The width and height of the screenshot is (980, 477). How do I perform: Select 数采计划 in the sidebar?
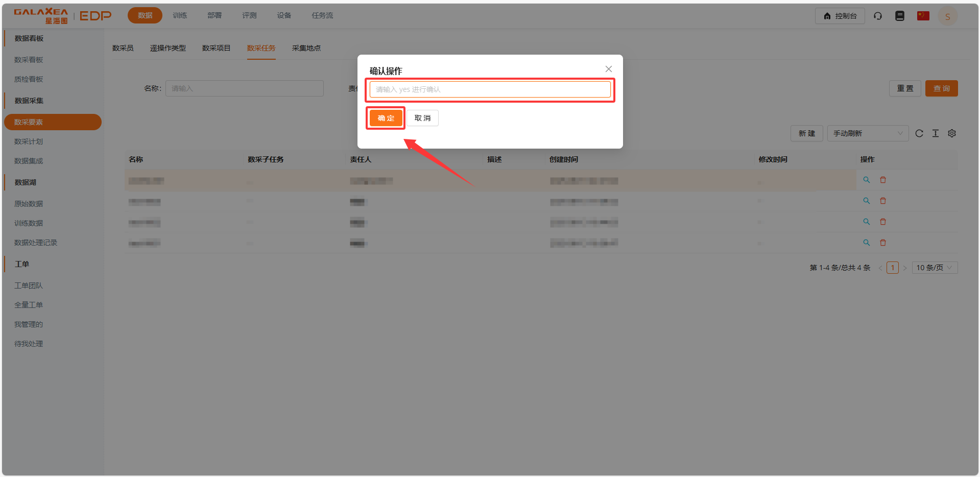pos(29,141)
